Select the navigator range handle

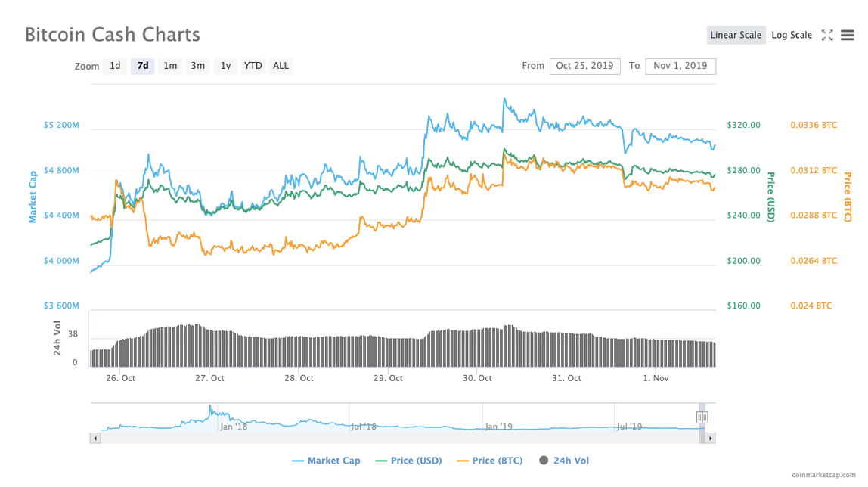click(702, 417)
